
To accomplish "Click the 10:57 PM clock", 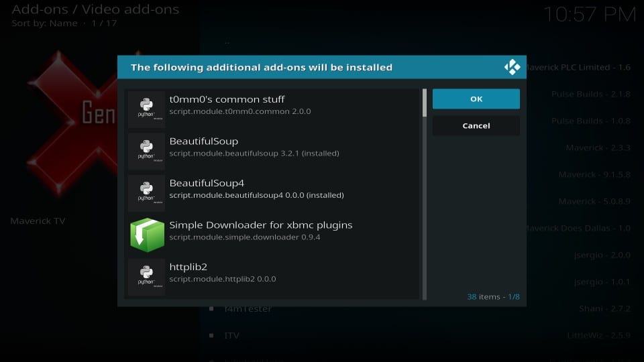I will tap(590, 14).
